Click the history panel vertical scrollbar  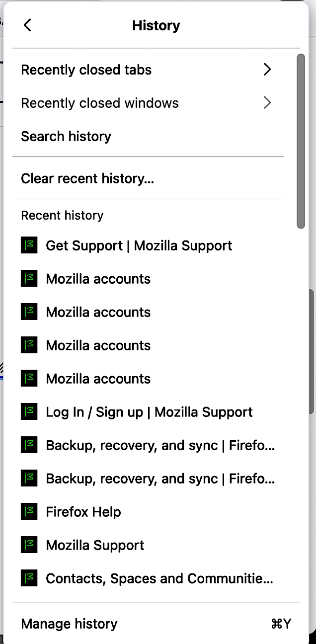click(301, 141)
